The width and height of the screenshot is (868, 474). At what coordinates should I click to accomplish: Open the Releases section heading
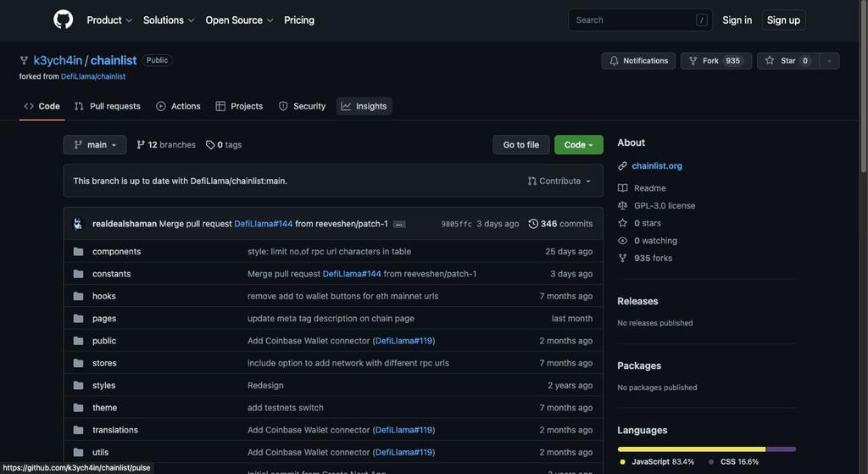(x=637, y=301)
